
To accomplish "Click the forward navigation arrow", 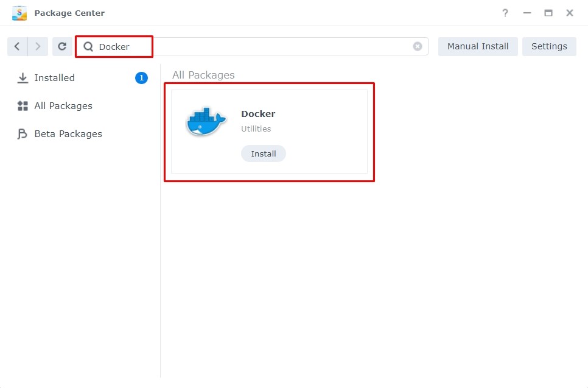I will coord(38,46).
